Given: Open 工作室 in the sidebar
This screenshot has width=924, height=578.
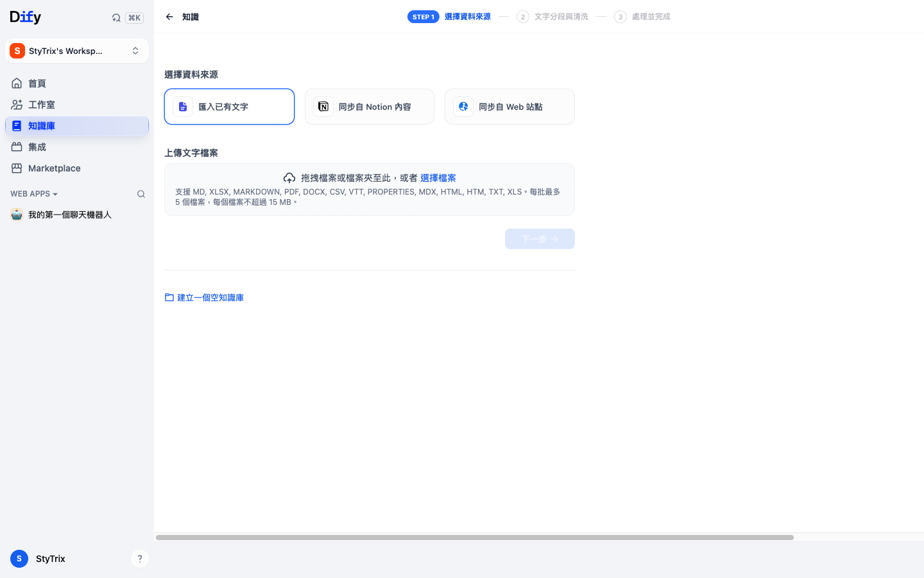Looking at the screenshot, I should 77,105.
